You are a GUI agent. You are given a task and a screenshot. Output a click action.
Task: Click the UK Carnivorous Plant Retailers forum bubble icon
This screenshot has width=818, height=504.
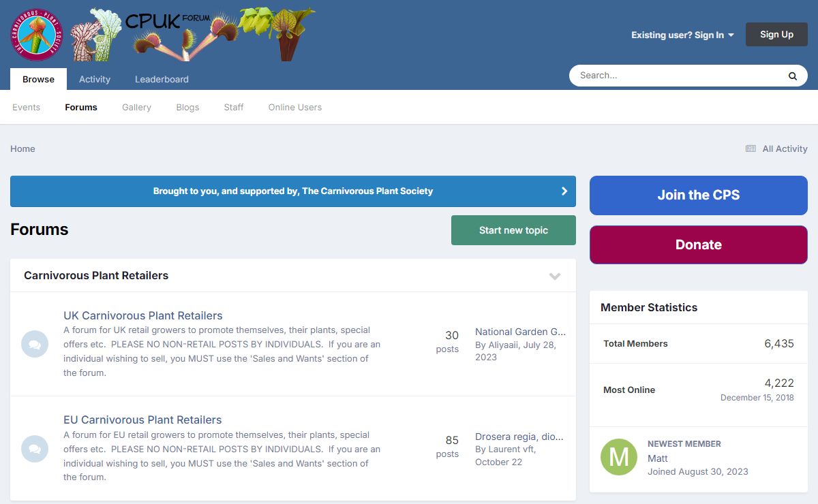coord(35,344)
